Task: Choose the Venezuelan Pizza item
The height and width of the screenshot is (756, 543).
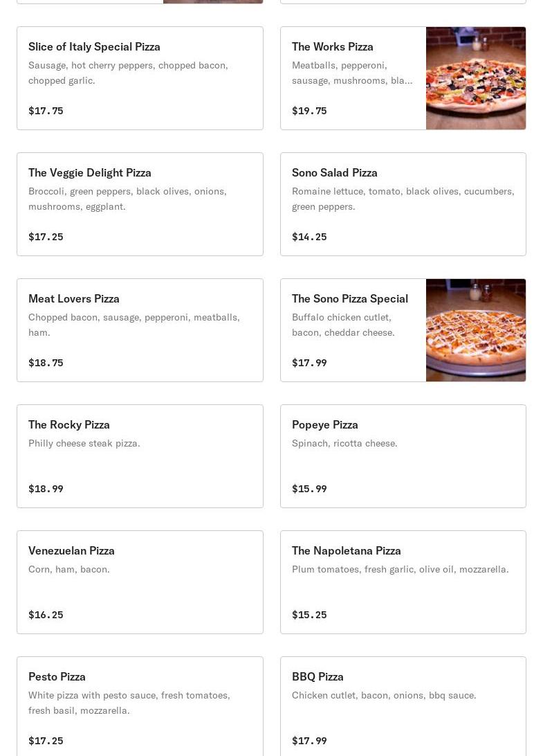Action: coord(140,582)
